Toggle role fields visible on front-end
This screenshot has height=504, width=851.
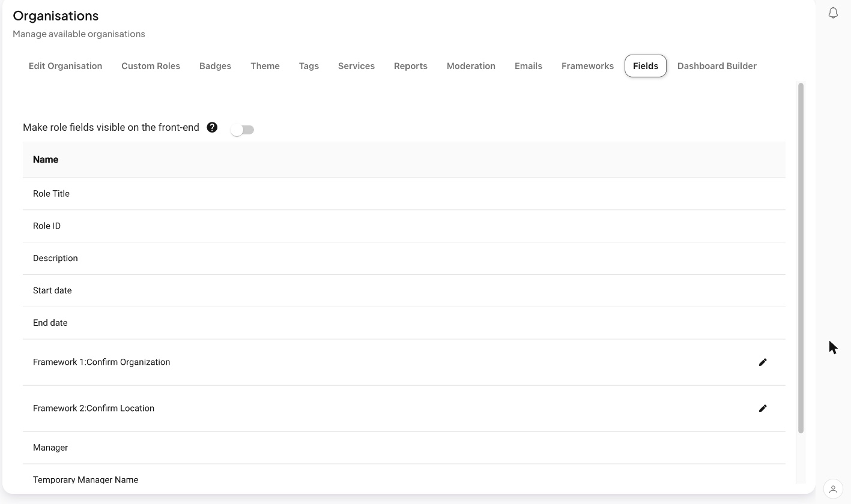pyautogui.click(x=243, y=130)
